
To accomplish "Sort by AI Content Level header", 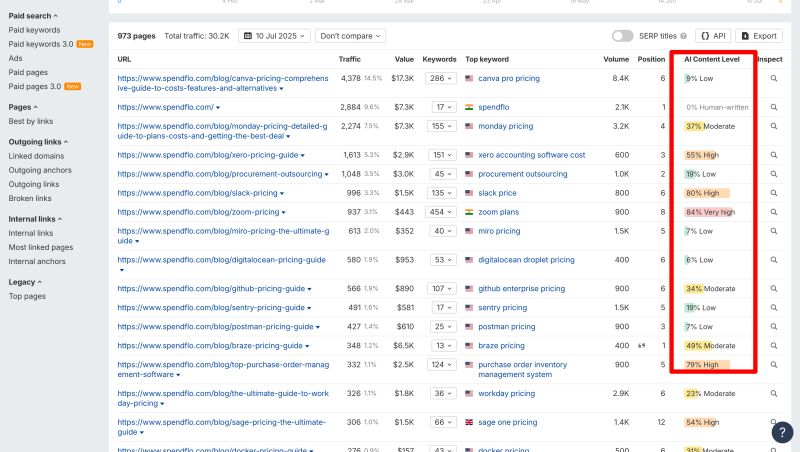I will pos(712,59).
